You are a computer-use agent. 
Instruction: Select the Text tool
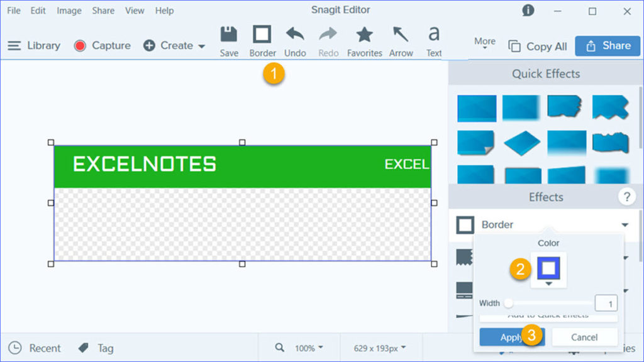tap(434, 41)
